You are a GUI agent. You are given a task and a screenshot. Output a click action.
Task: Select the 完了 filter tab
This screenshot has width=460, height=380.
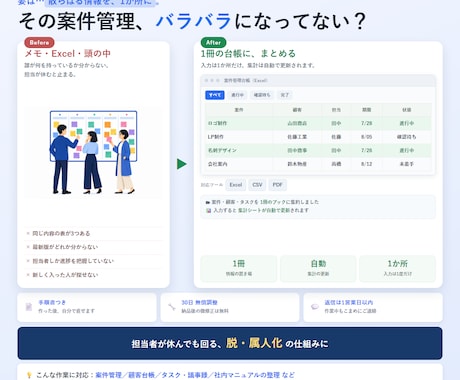tap(284, 95)
